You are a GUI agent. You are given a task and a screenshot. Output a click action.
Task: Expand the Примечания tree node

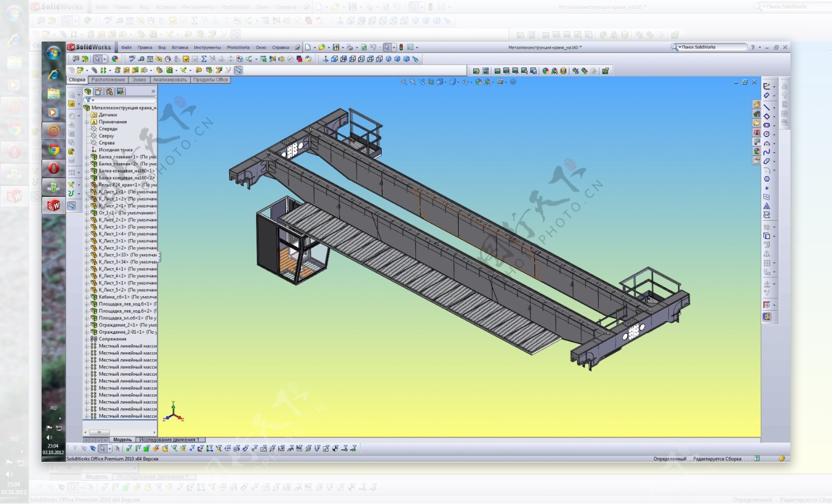(x=87, y=122)
